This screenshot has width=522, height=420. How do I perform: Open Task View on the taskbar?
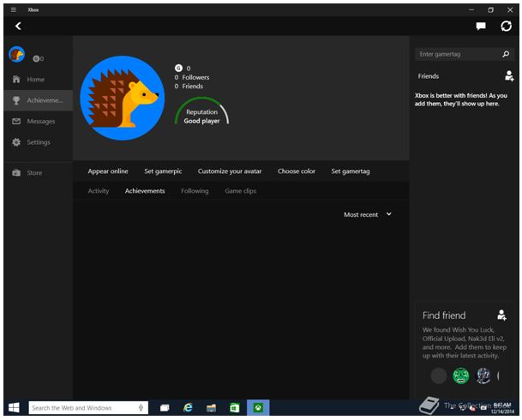[165, 408]
